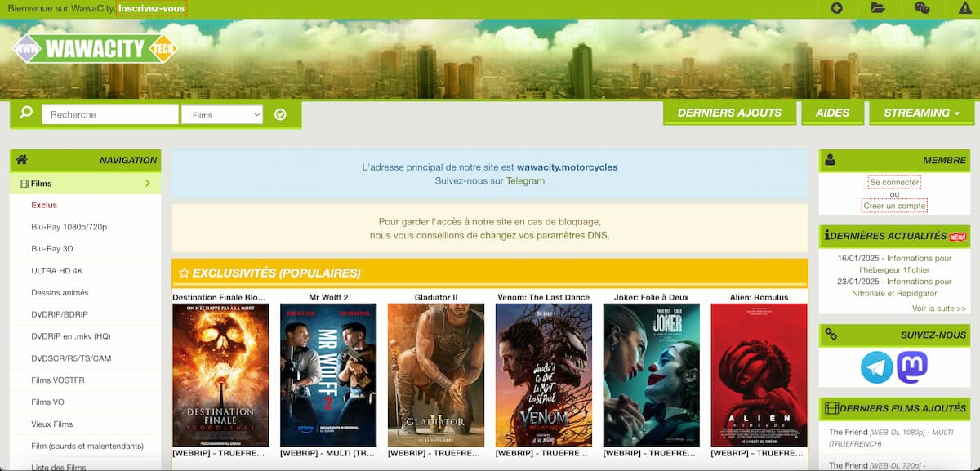Open Films VO category
This screenshot has height=471, width=980.
pyautogui.click(x=47, y=402)
